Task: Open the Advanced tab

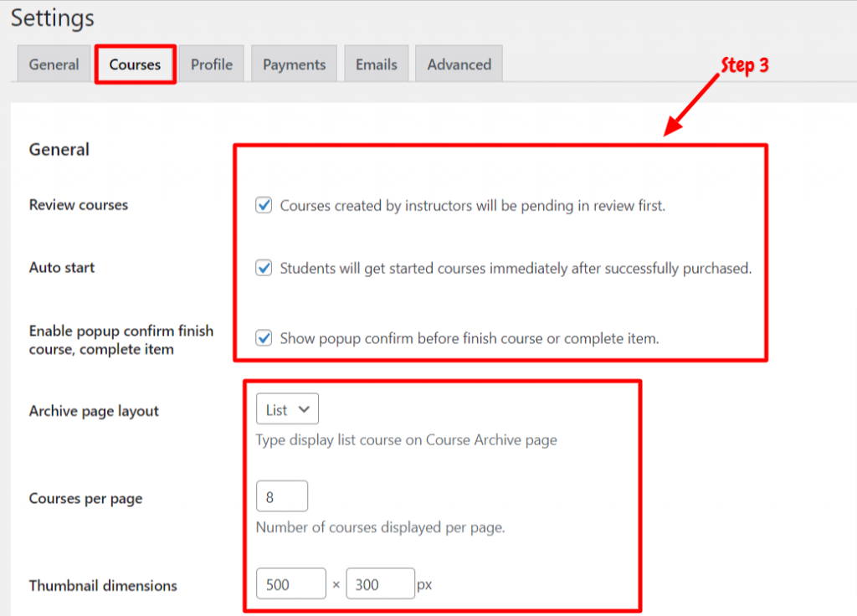Action: [459, 64]
